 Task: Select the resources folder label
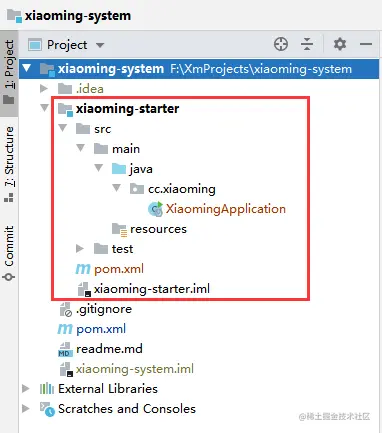(158, 229)
